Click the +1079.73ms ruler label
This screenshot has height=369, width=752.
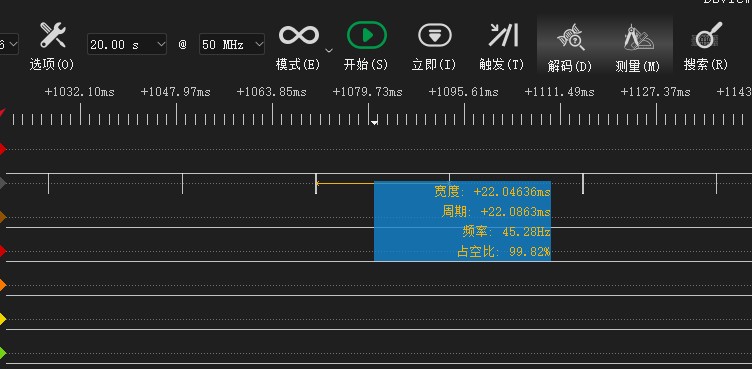[367, 92]
